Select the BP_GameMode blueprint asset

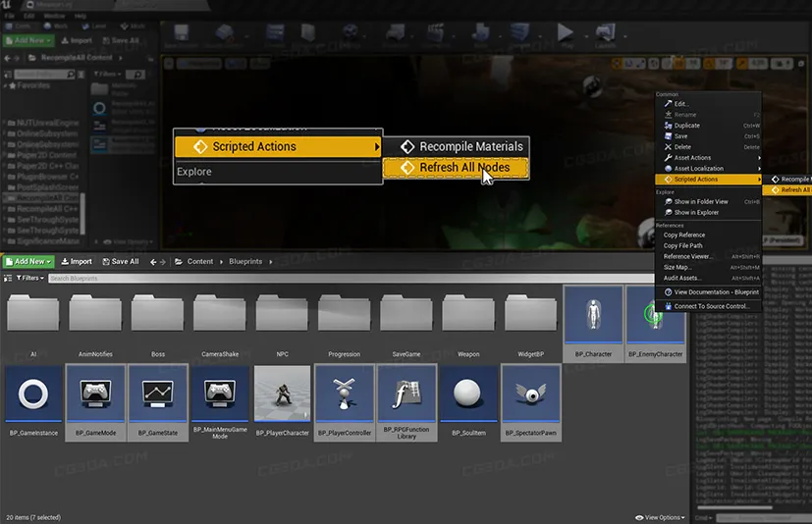(95, 402)
